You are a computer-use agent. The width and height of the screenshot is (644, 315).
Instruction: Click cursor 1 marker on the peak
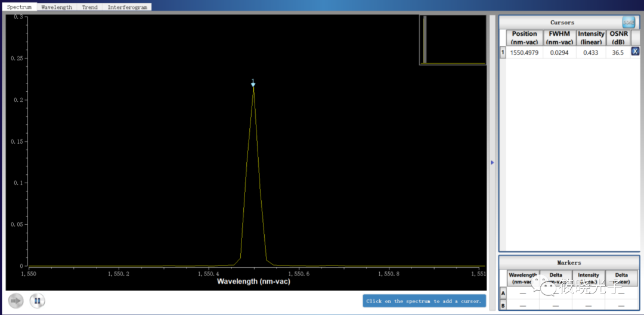pos(253,84)
